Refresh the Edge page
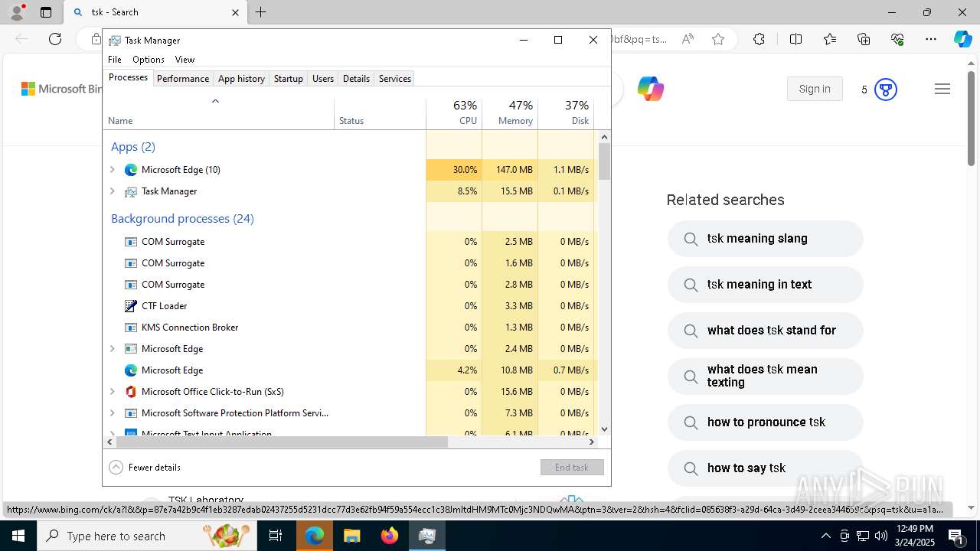 55,39
